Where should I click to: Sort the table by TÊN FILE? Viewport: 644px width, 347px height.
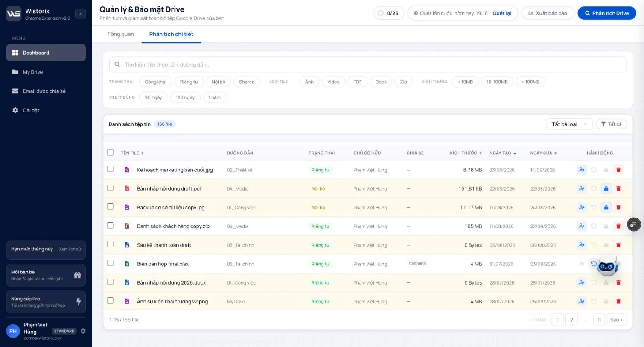tap(132, 153)
